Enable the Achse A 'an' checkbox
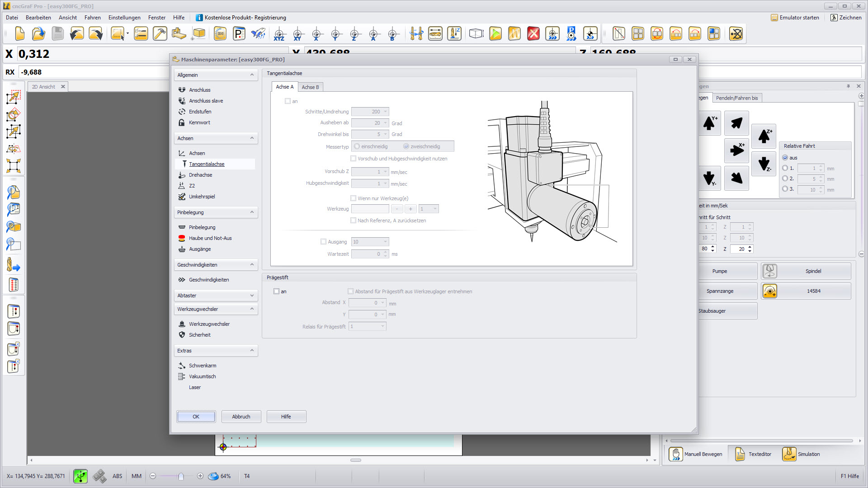The width and height of the screenshot is (868, 488). click(x=288, y=101)
